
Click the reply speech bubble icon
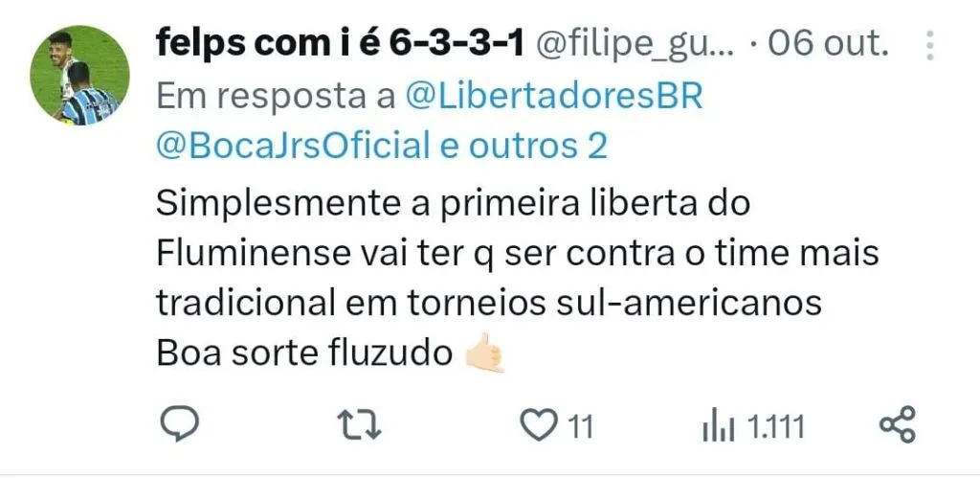pos(181,424)
